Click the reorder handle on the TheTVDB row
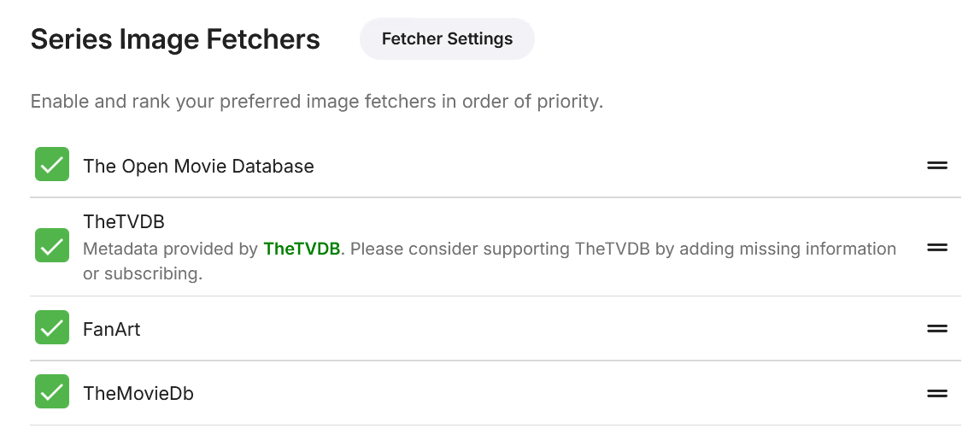980x446 pixels. point(937,247)
